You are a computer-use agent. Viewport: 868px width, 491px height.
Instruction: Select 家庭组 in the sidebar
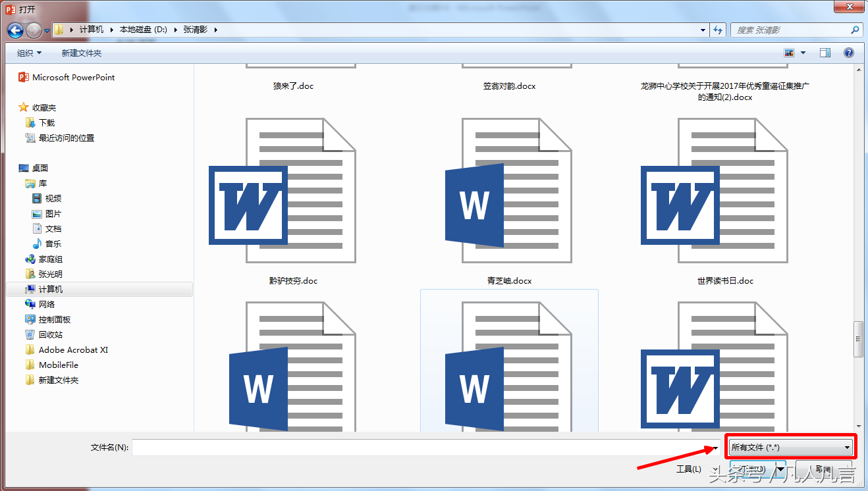pyautogui.click(x=44, y=259)
